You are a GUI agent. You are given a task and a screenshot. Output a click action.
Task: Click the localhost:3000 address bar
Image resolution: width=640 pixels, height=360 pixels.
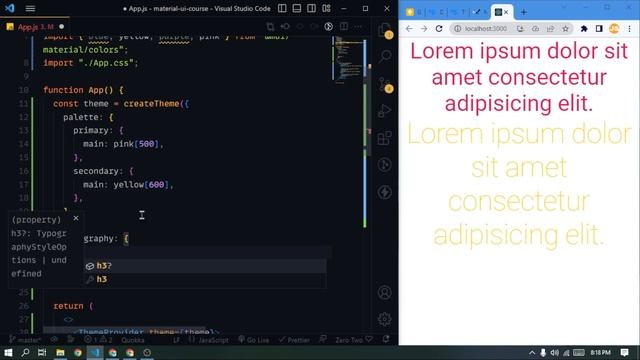[486, 29]
